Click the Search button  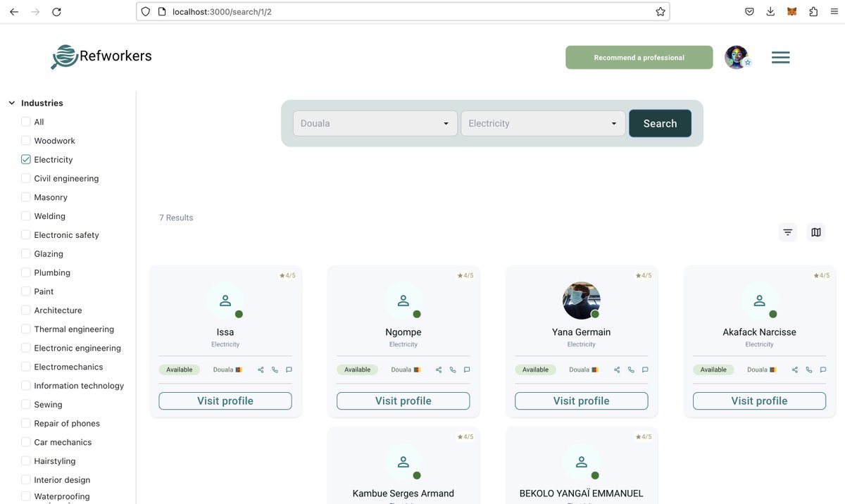pyautogui.click(x=660, y=123)
